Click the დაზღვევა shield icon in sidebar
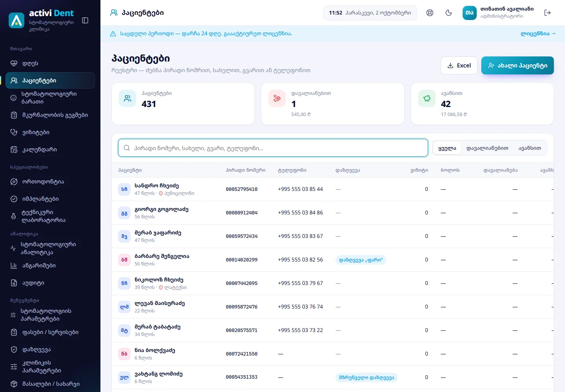 14,350
